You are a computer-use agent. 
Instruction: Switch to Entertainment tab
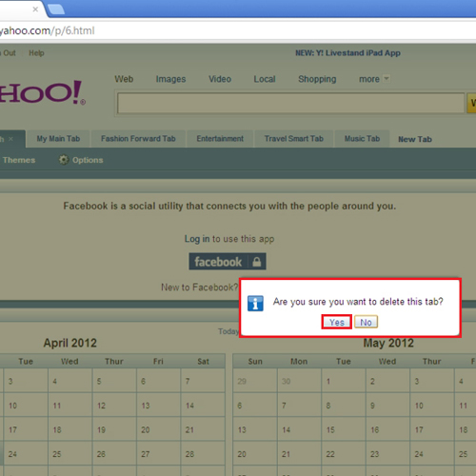click(x=220, y=139)
